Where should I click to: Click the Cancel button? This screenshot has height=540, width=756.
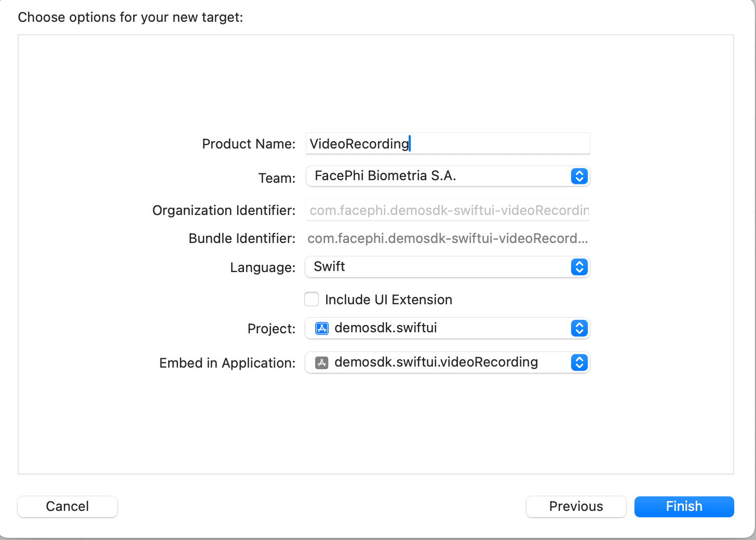pos(67,506)
